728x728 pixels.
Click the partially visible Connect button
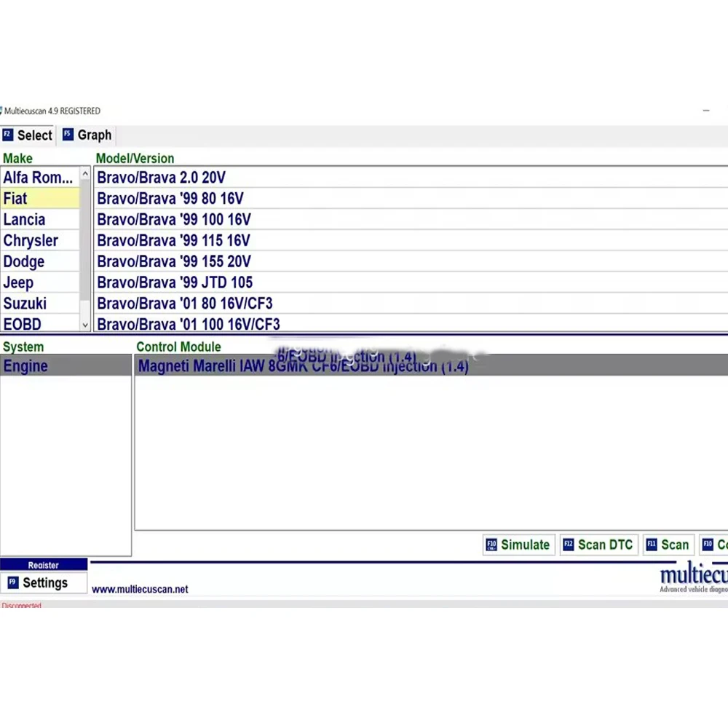pyautogui.click(x=714, y=544)
